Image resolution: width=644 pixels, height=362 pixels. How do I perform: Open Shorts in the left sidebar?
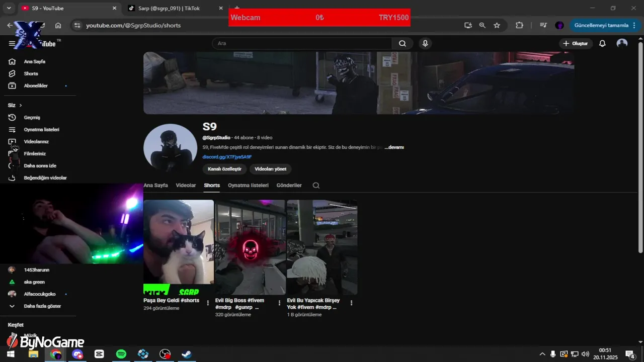click(x=31, y=73)
